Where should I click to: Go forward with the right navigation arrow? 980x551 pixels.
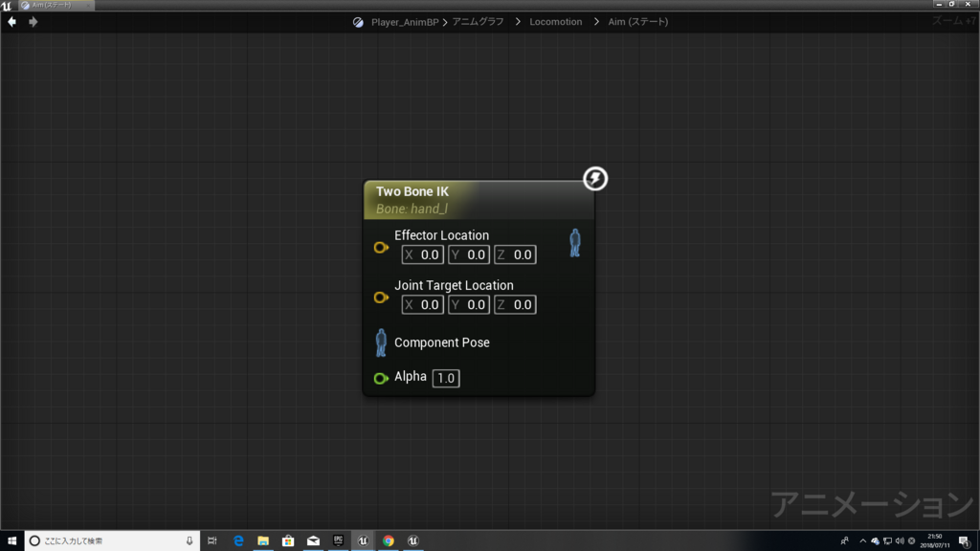tap(33, 22)
